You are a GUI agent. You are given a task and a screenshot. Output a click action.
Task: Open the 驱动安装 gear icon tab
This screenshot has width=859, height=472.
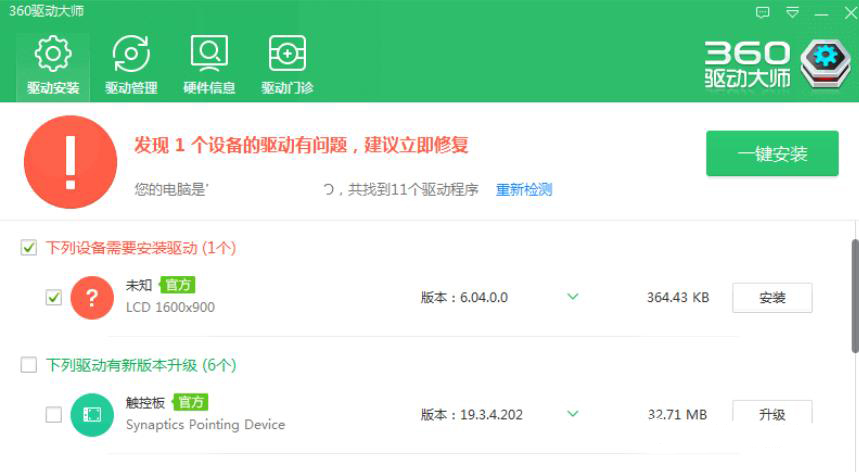click(53, 66)
